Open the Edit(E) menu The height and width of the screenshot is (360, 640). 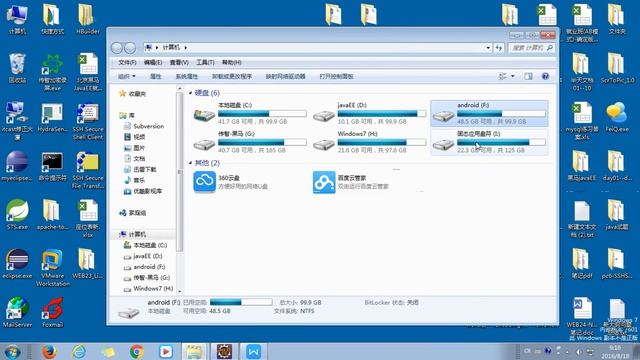153,62
